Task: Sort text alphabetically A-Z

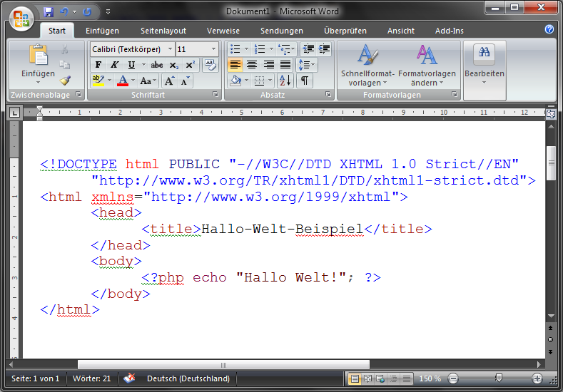Action: point(285,81)
